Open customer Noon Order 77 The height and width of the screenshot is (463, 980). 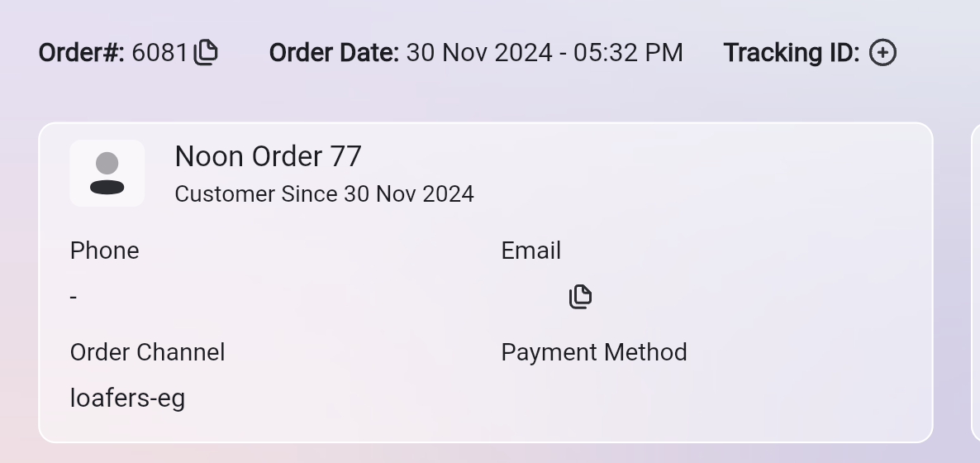[268, 156]
